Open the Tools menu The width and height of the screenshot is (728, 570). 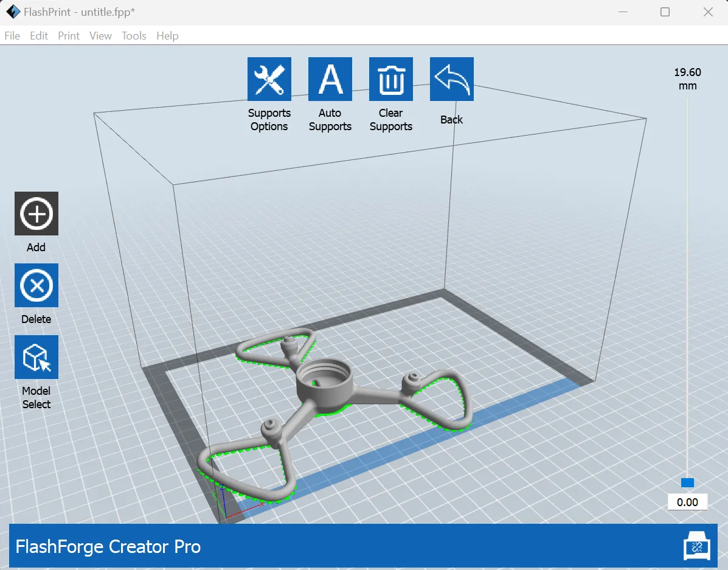coord(134,36)
